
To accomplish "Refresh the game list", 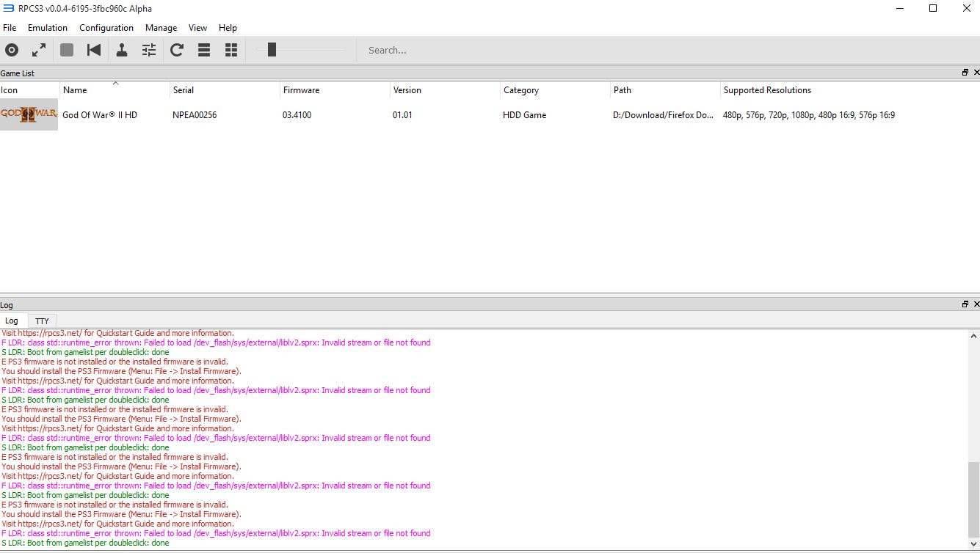I will [x=177, y=50].
